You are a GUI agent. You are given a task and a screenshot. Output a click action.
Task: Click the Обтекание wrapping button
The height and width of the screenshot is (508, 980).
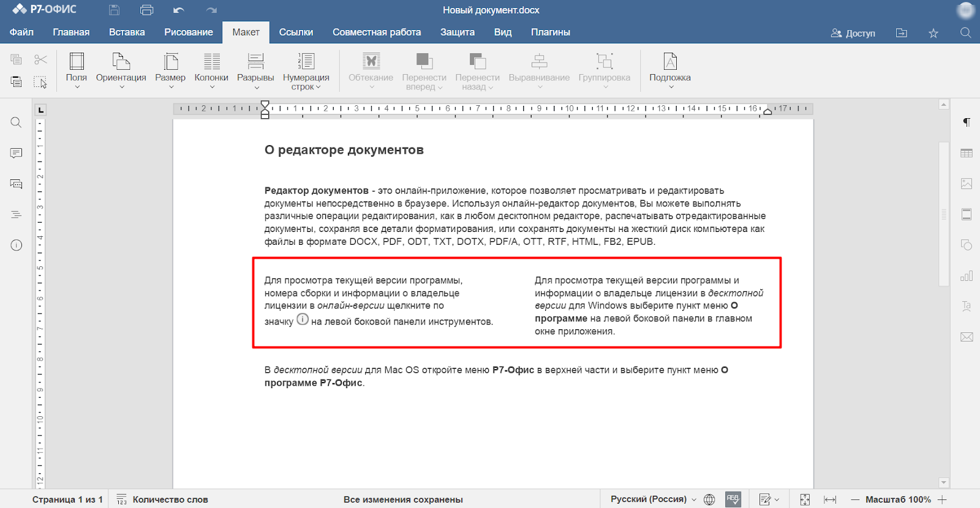371,71
